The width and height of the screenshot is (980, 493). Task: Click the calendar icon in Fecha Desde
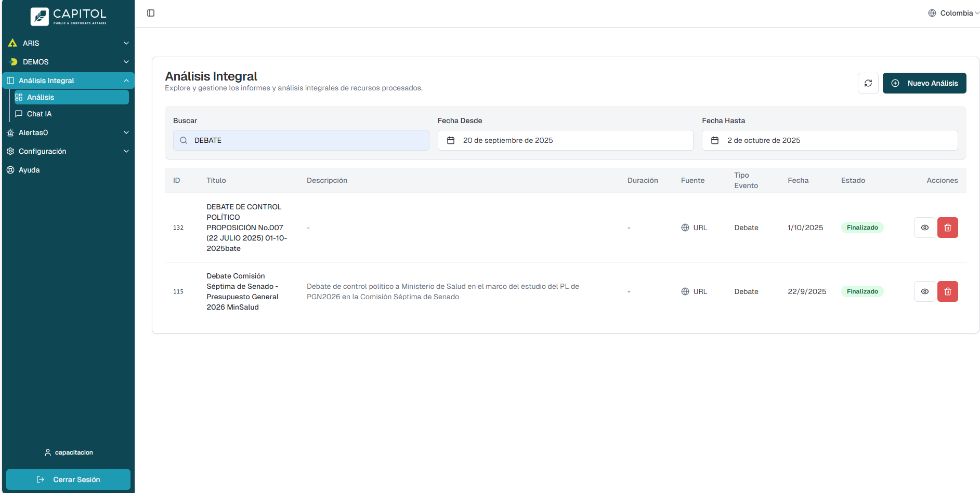tap(451, 140)
